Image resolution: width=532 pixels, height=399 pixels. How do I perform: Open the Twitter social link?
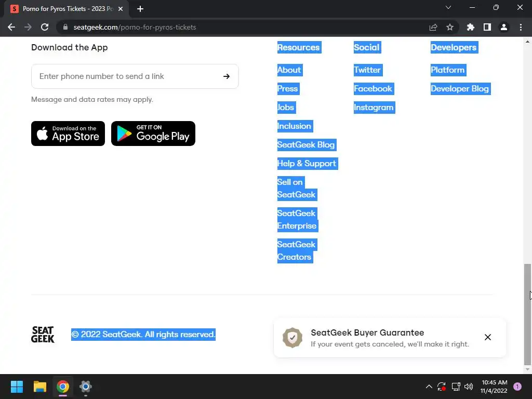coord(367,70)
